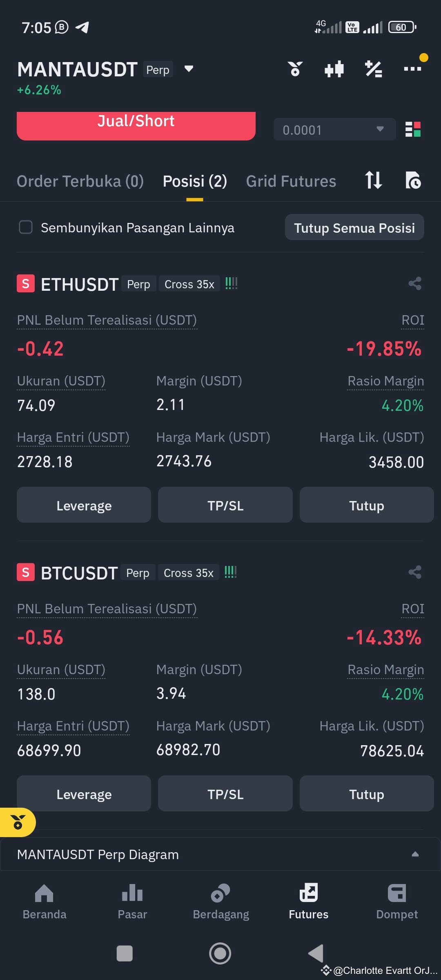Image resolution: width=441 pixels, height=980 pixels.
Task: Tap the rewards medal icon in top bar
Action: click(296, 69)
